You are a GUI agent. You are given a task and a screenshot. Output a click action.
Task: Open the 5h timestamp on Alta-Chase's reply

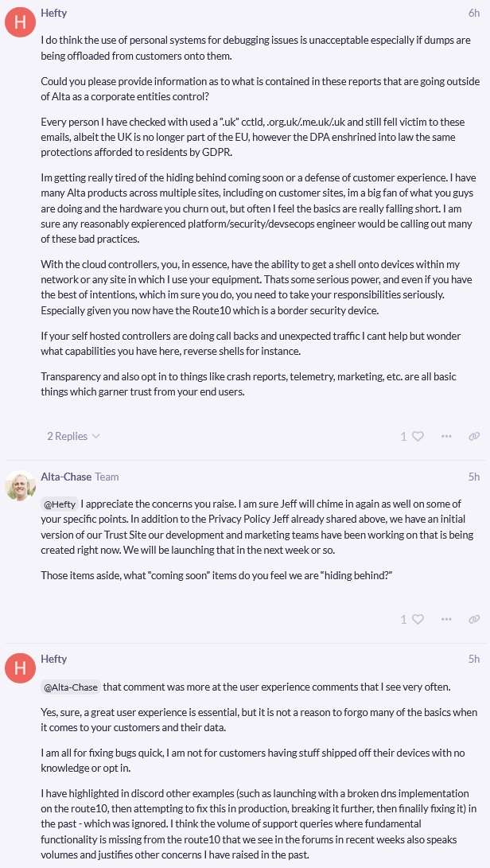[474, 477]
